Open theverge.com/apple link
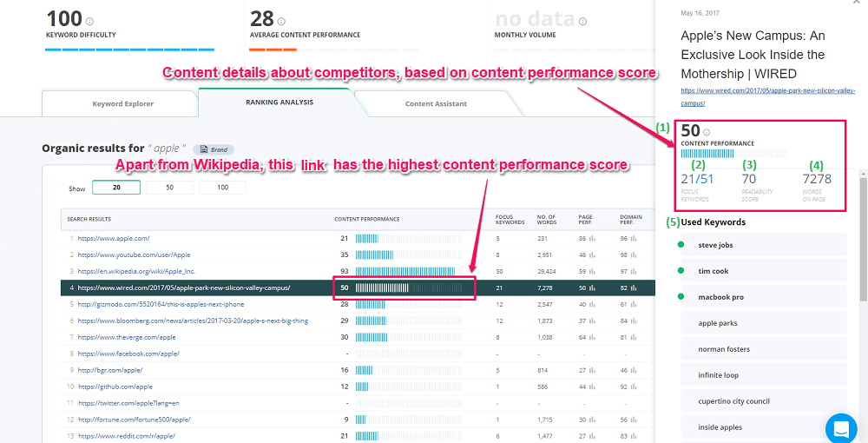Viewport: 868px width, 443px height. pos(126,337)
